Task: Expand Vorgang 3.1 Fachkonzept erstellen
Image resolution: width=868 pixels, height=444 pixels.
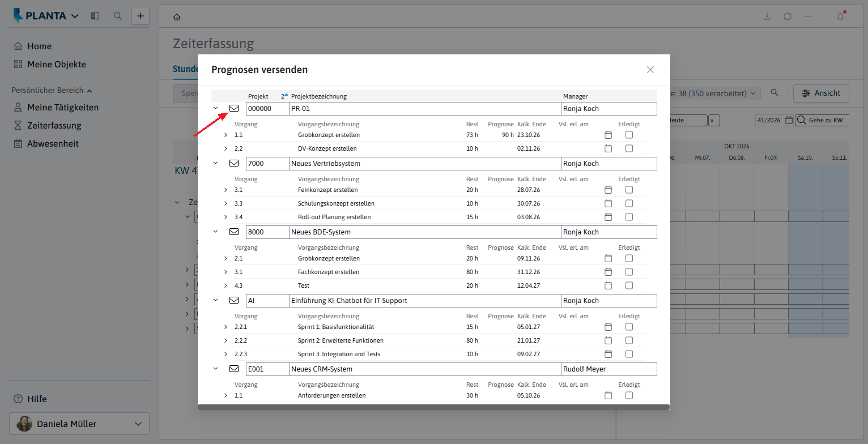Action: pos(225,272)
